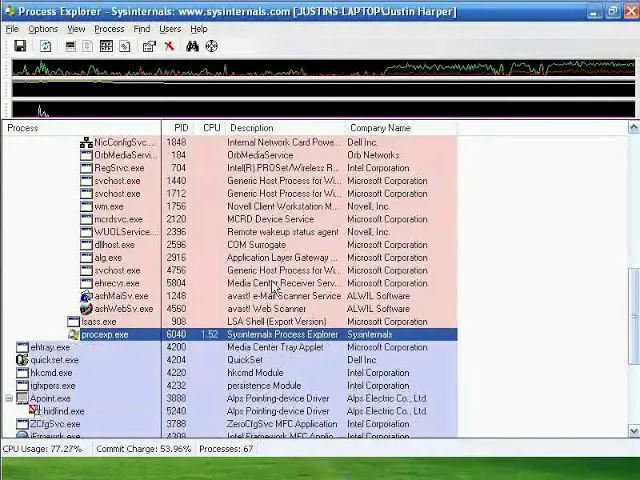
Task: Sort by the Description column header
Action: pos(284,128)
